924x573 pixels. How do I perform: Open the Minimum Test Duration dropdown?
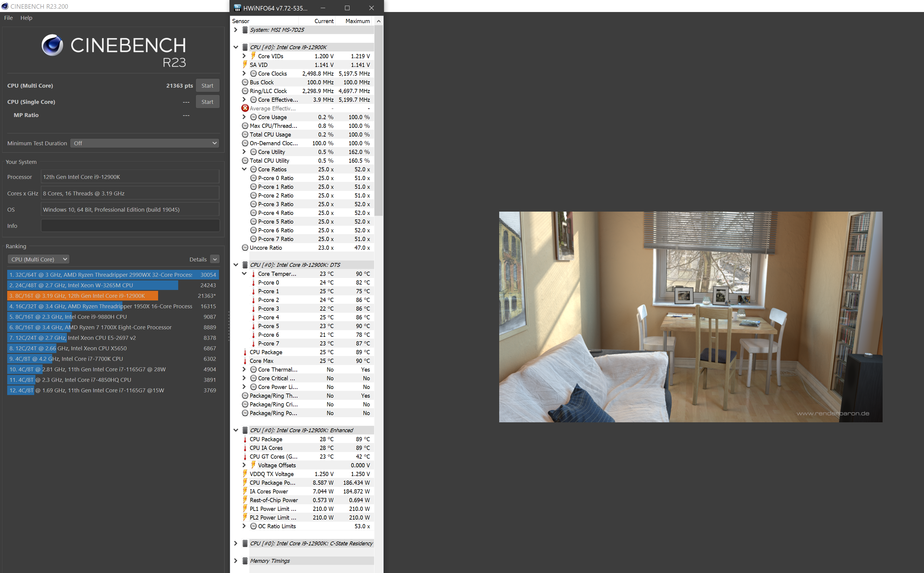(144, 143)
